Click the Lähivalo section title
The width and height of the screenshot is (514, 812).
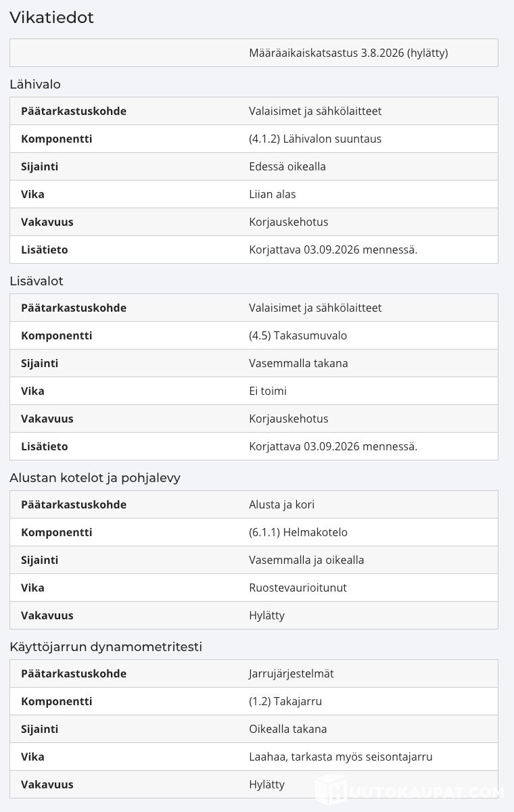[35, 85]
